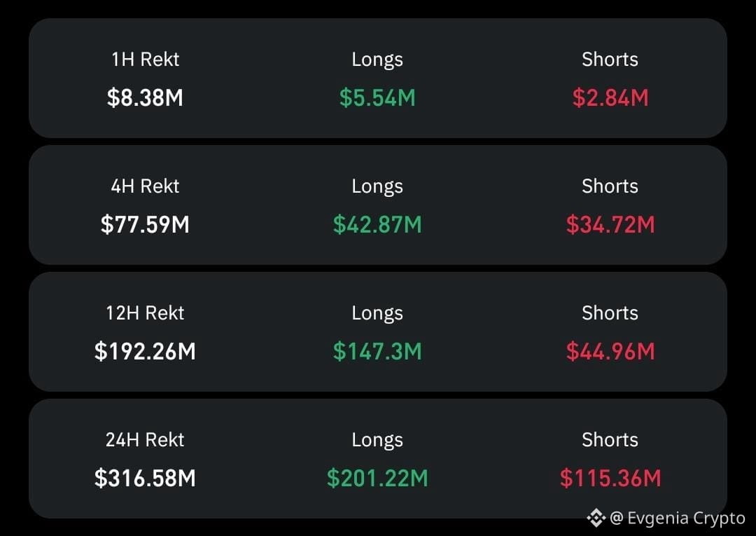Screen dimensions: 756x536
Task: Select the 1H Shorts value $2.84M
Action: click(x=610, y=97)
